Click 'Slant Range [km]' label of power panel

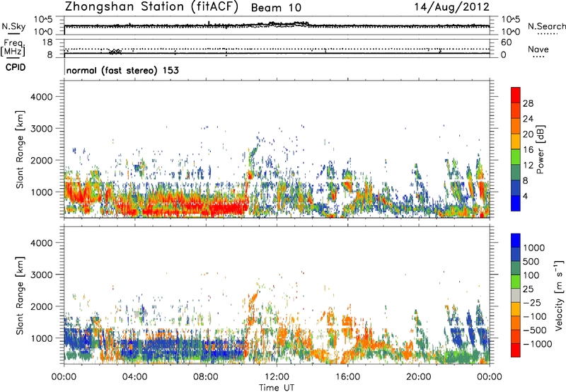pos(20,149)
